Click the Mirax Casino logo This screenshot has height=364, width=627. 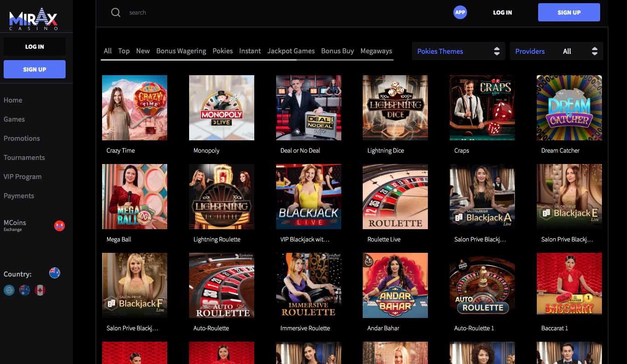coord(34,19)
